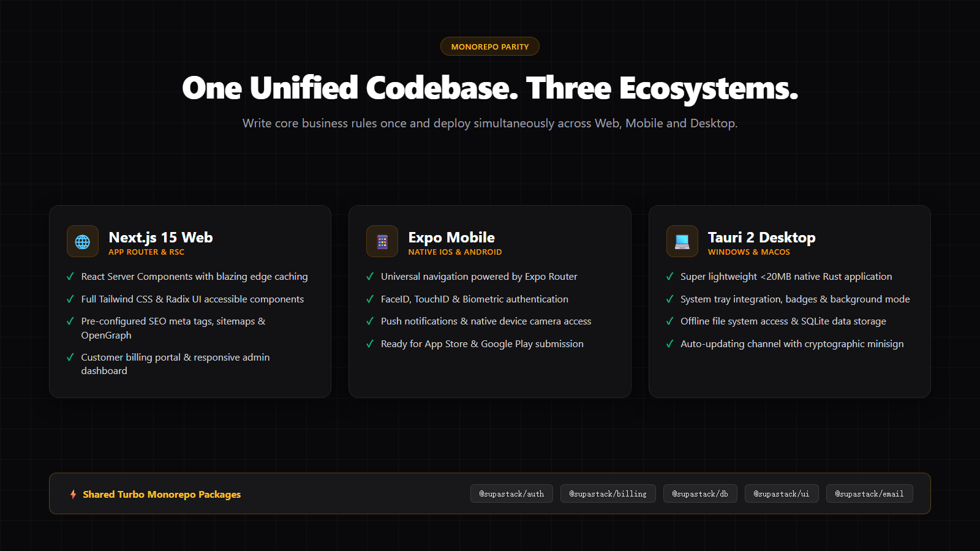
Task: Click 'Auto-updating channel with cryptographic minisign'
Action: [x=792, y=344]
